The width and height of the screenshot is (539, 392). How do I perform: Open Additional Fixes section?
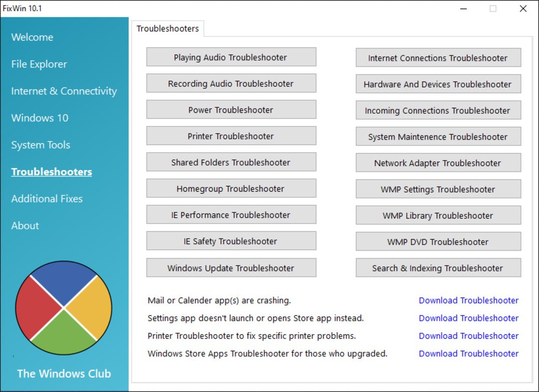coord(47,198)
